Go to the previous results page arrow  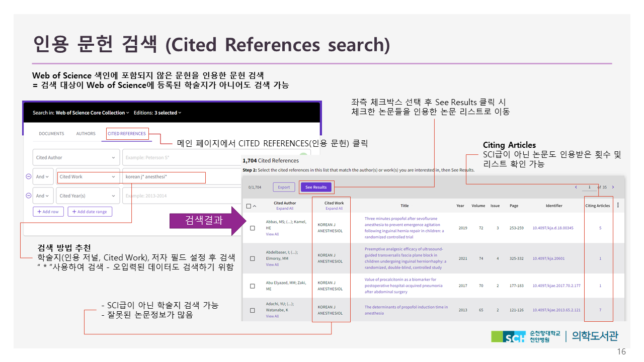[x=576, y=187]
